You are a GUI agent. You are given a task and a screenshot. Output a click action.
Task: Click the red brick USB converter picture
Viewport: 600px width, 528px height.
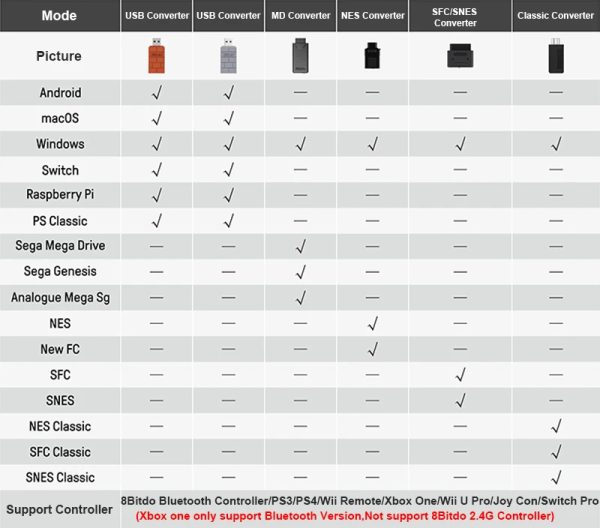coord(156,55)
